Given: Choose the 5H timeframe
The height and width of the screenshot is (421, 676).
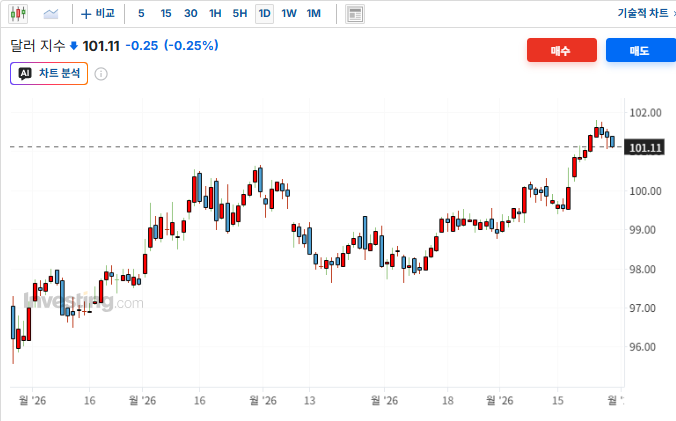Looking at the screenshot, I should pos(240,14).
